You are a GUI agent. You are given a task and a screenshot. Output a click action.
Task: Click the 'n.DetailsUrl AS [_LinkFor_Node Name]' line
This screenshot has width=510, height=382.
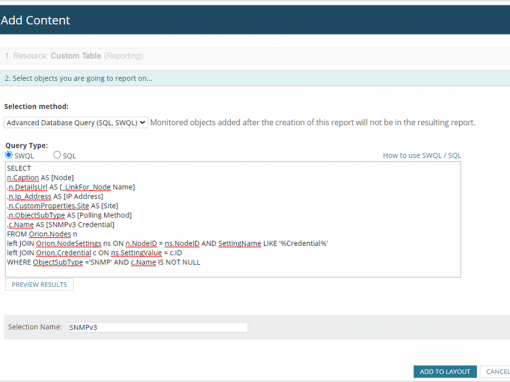(x=71, y=187)
